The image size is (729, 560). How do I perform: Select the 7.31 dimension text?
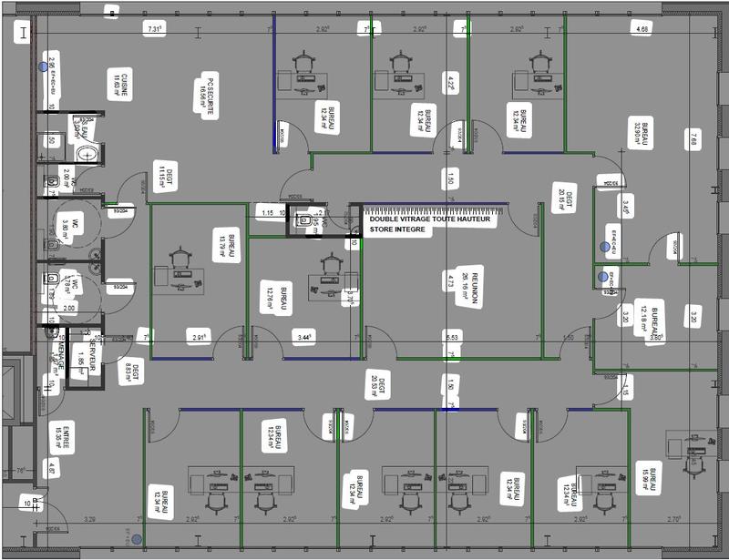coord(155,30)
